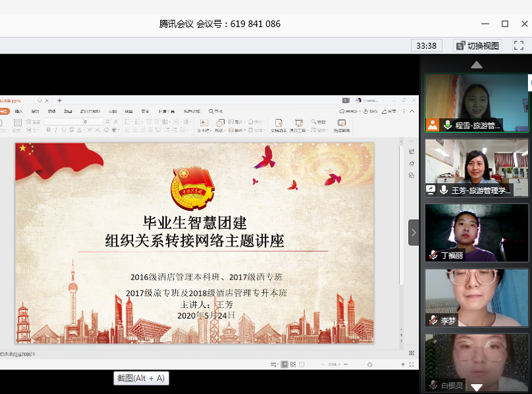
Task: Click the muted microphone icon for 丁楠丽
Action: pyautogui.click(x=433, y=255)
